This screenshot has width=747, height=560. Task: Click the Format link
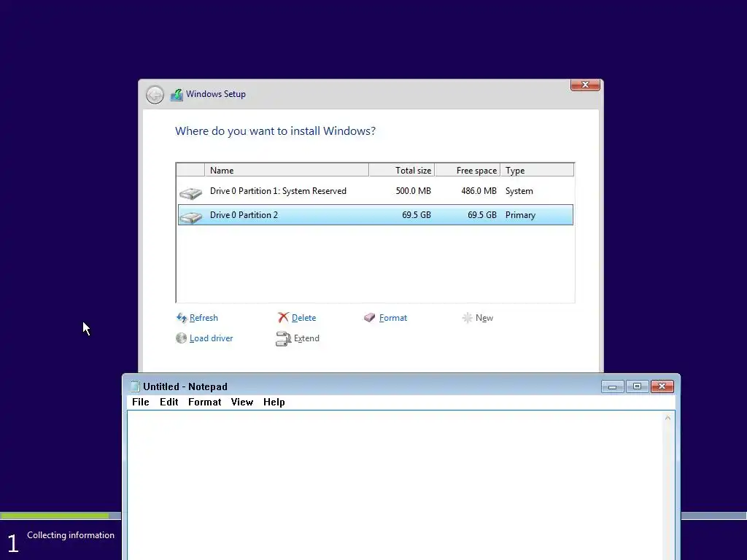click(393, 318)
